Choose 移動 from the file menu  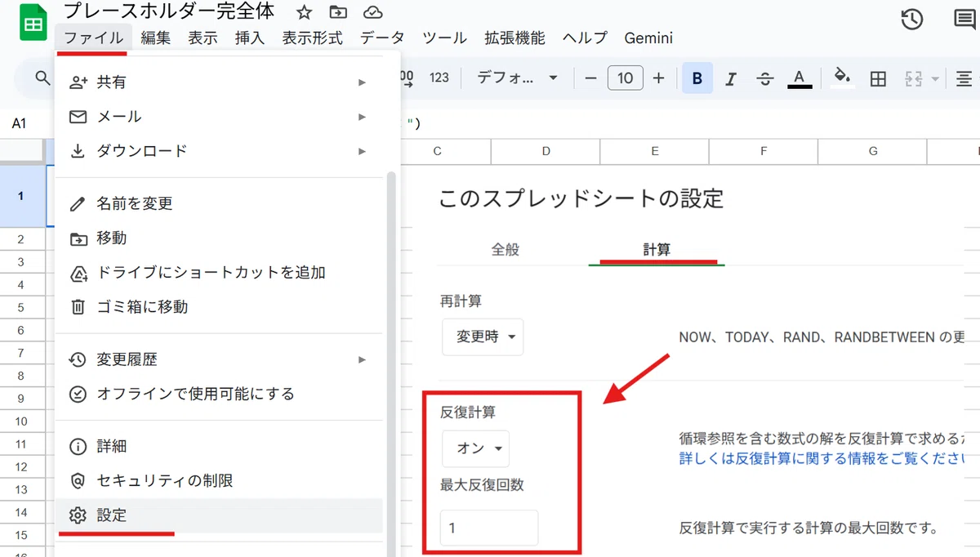point(219,238)
